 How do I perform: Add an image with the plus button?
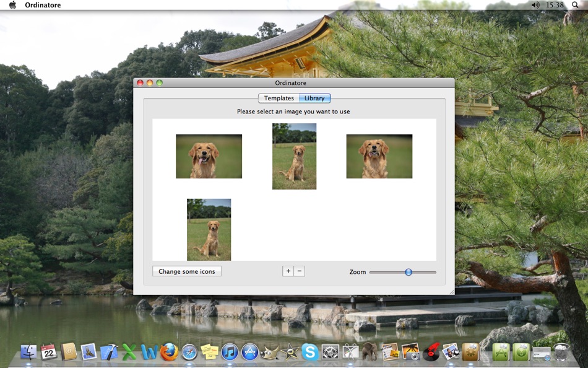point(288,271)
